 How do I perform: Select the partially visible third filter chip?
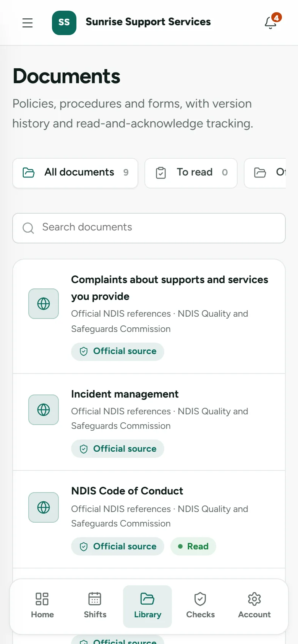click(x=265, y=173)
